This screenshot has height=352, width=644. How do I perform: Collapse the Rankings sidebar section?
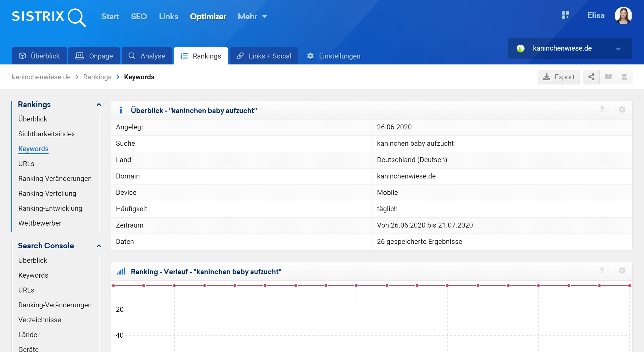pyautogui.click(x=99, y=105)
